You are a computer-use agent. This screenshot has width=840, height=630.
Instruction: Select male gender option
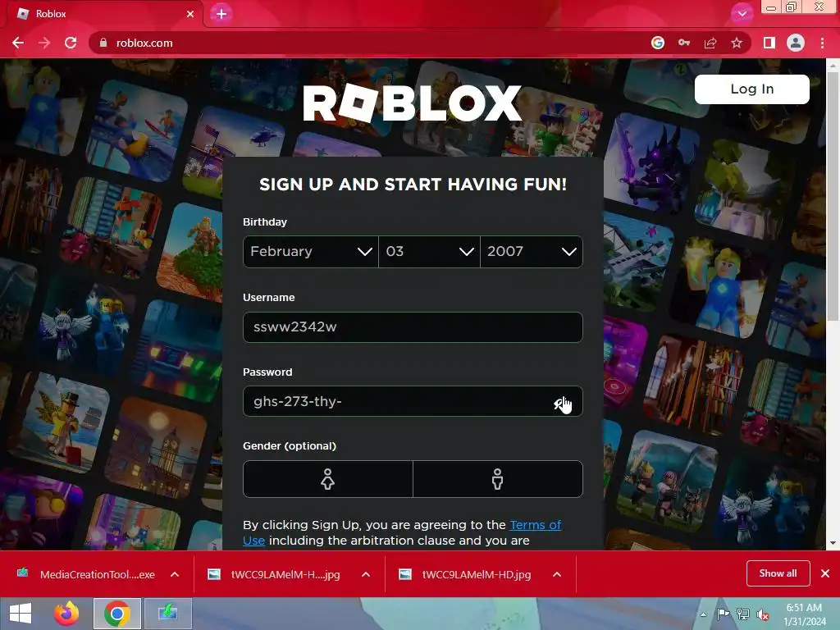coord(498,479)
